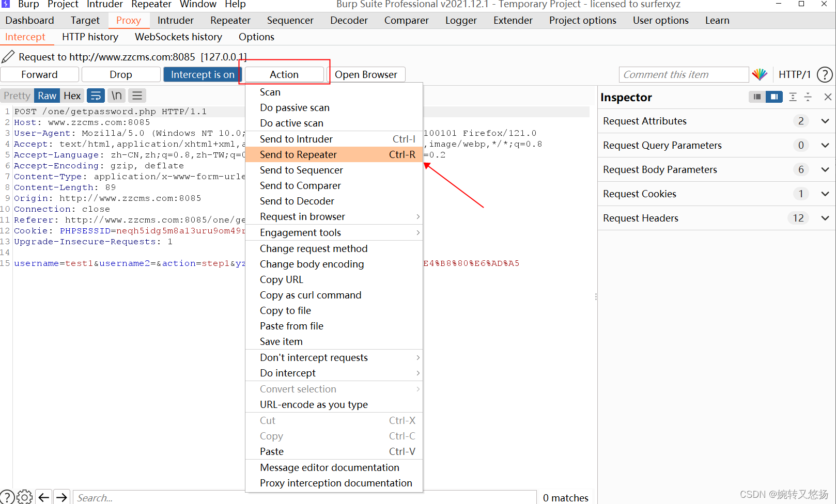Open the Extender main tab
This screenshot has width=836, height=504.
click(513, 20)
